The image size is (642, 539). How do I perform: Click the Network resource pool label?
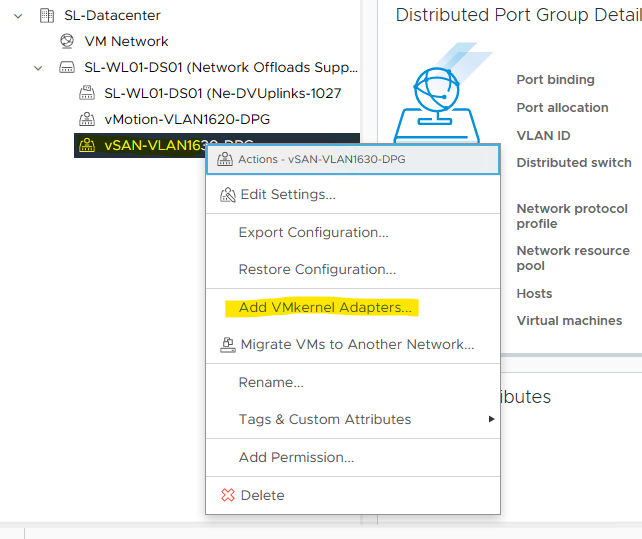573,258
